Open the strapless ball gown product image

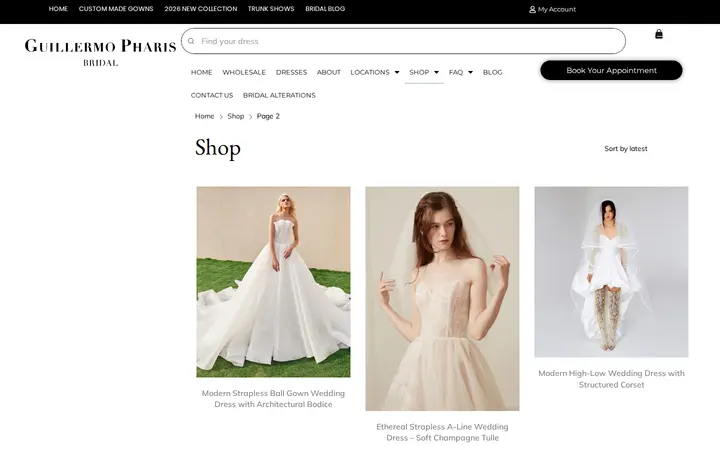pos(273,282)
